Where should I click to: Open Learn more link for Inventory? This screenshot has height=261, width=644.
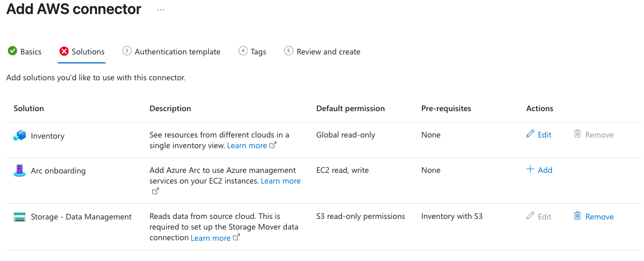click(247, 145)
